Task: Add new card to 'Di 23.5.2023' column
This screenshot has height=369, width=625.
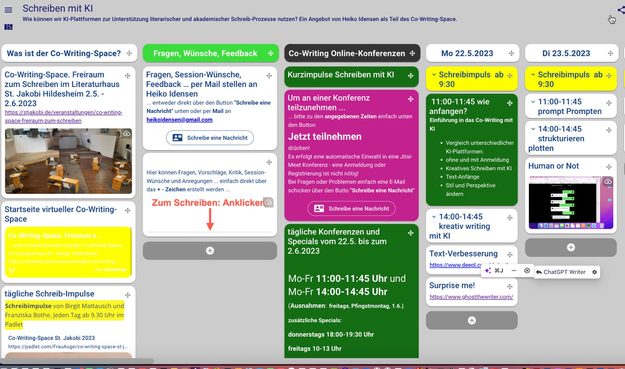Action: pos(571,247)
